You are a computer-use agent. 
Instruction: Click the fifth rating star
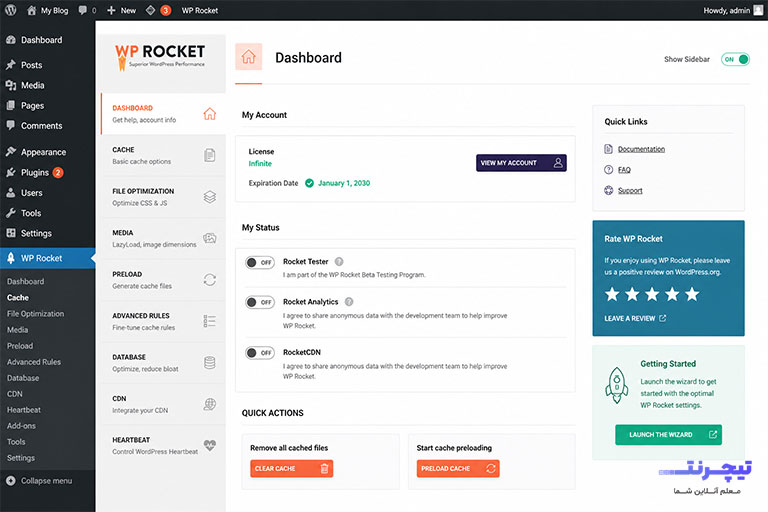click(692, 294)
